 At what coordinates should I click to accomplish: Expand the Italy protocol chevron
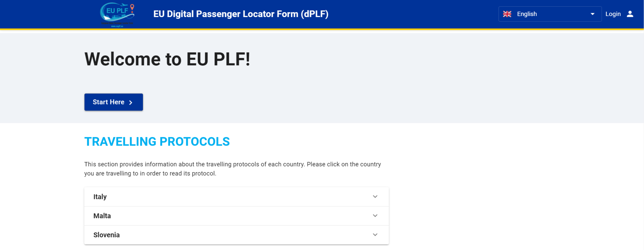[375, 197]
